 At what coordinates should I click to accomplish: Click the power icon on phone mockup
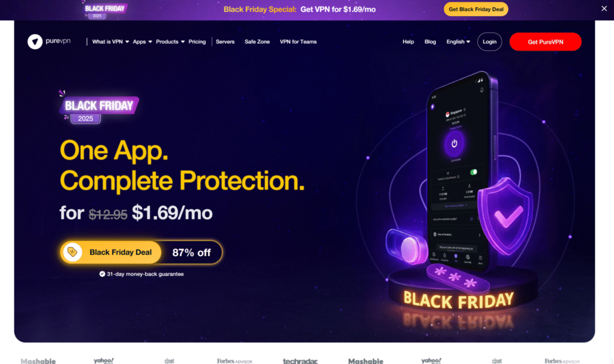(x=454, y=143)
